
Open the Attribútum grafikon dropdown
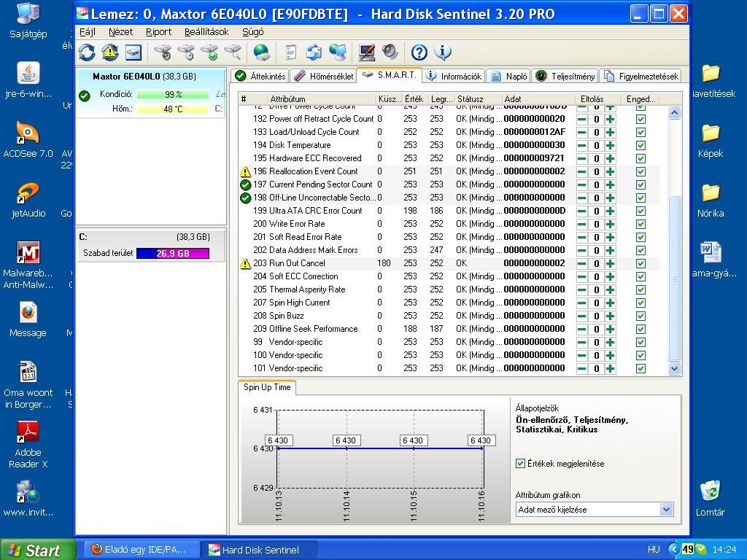(x=667, y=510)
